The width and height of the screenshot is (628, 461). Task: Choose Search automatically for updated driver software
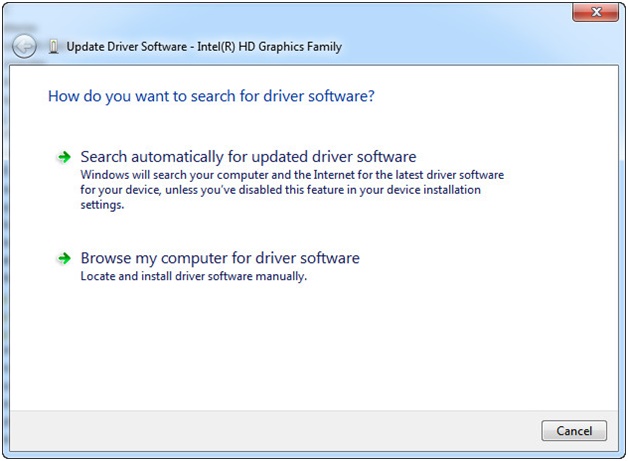[247, 157]
